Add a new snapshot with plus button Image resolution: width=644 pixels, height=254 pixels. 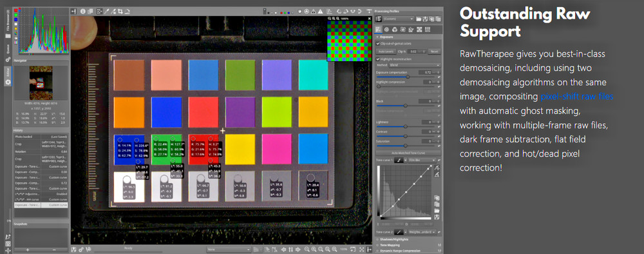[x=28, y=249]
